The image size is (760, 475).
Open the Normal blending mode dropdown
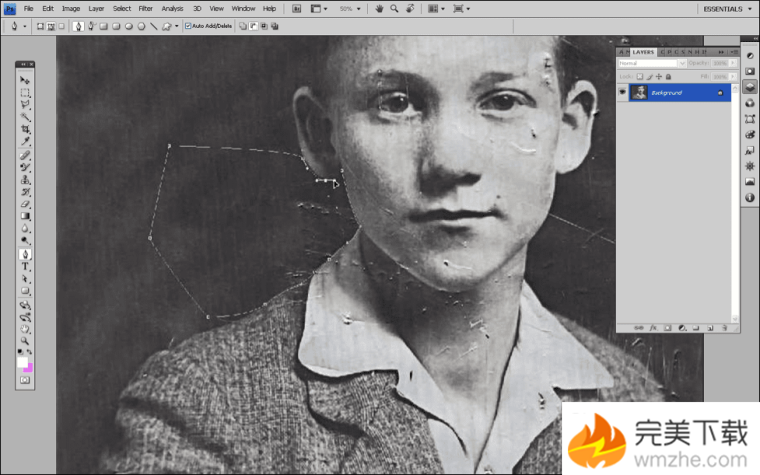point(651,63)
